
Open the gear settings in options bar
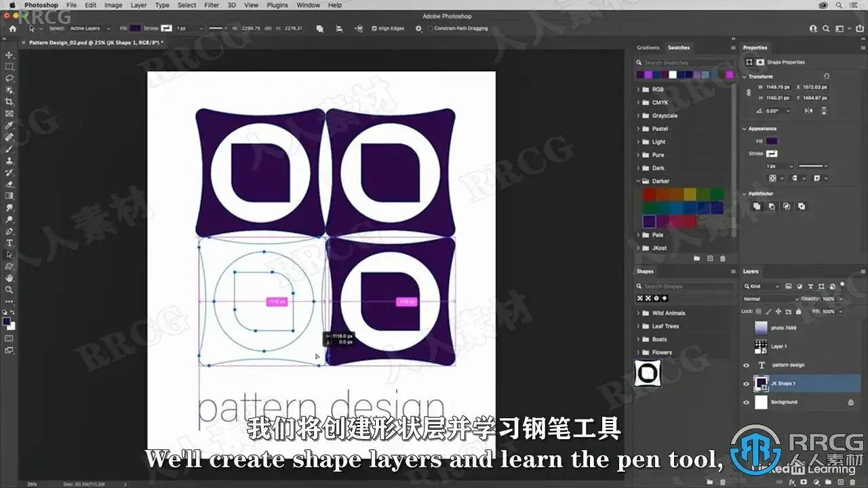tap(418, 28)
